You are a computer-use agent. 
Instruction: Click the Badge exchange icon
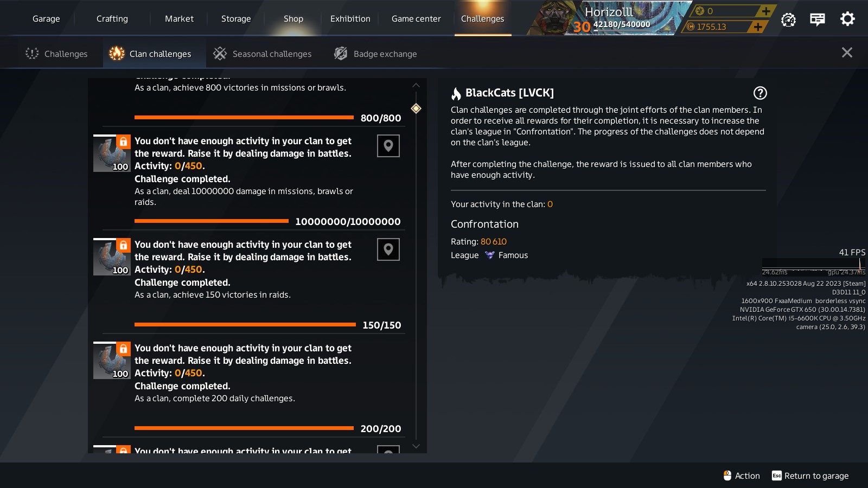341,53
